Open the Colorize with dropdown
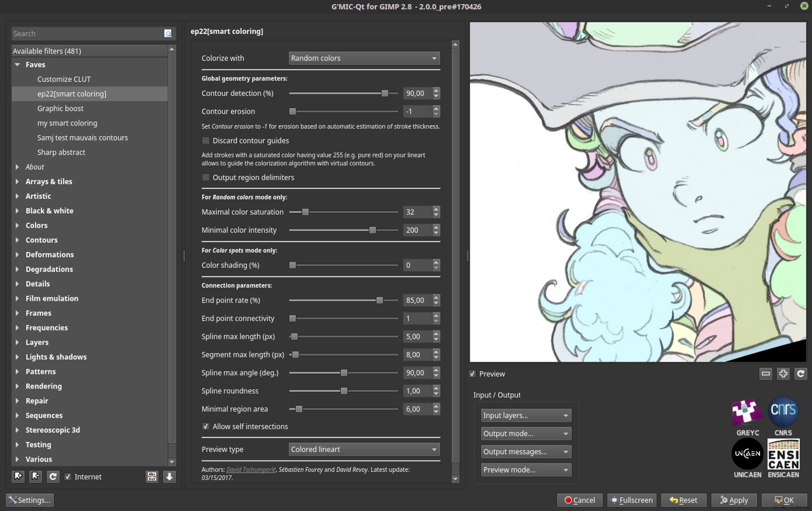This screenshot has height=511, width=812. click(x=364, y=58)
